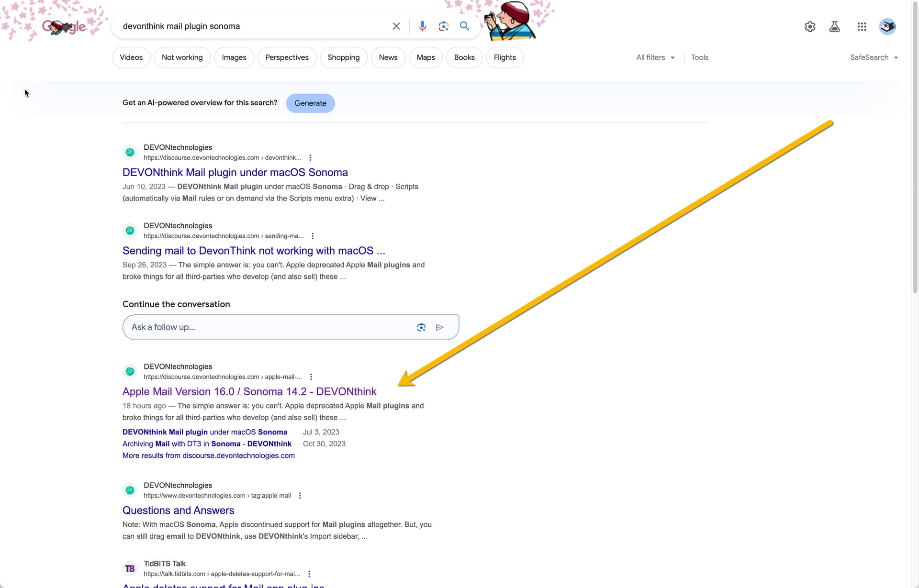Open quick settings gear icon
The image size is (919, 588).
tap(810, 27)
